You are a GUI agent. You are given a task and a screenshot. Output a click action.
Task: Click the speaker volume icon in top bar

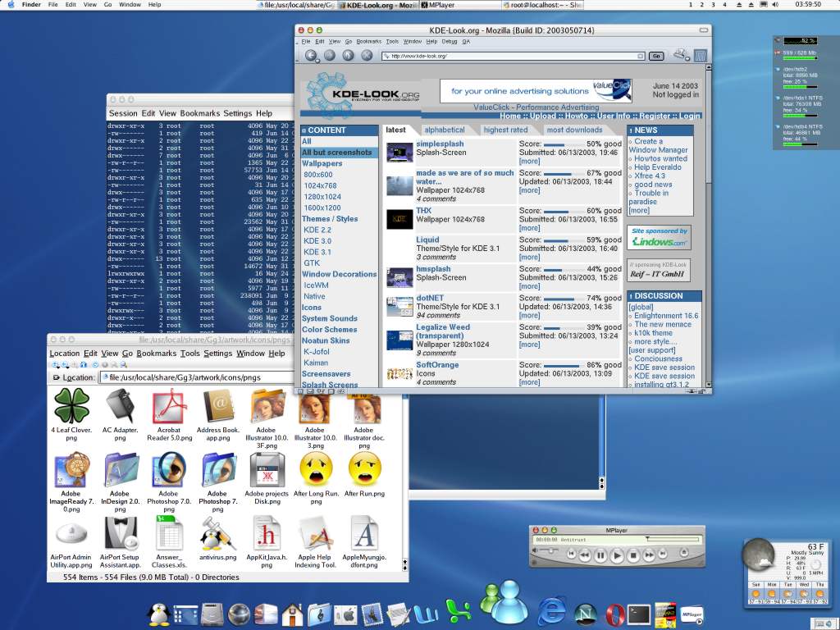(x=775, y=4)
